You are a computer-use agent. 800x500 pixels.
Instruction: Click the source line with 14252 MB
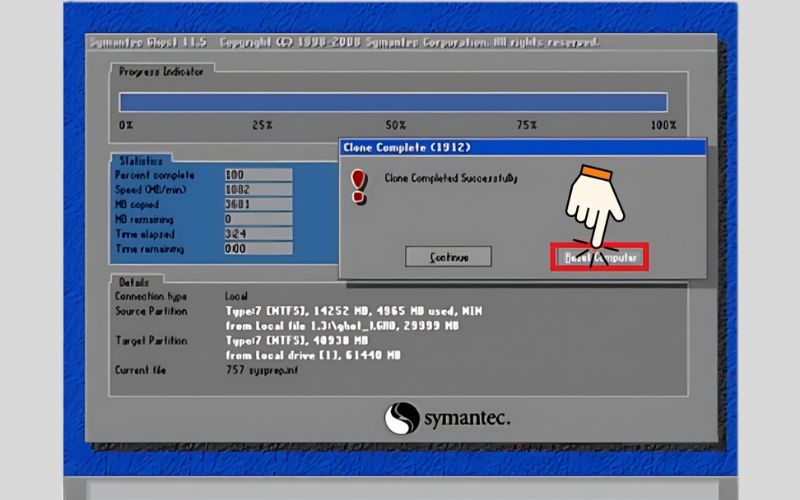pyautogui.click(x=354, y=311)
